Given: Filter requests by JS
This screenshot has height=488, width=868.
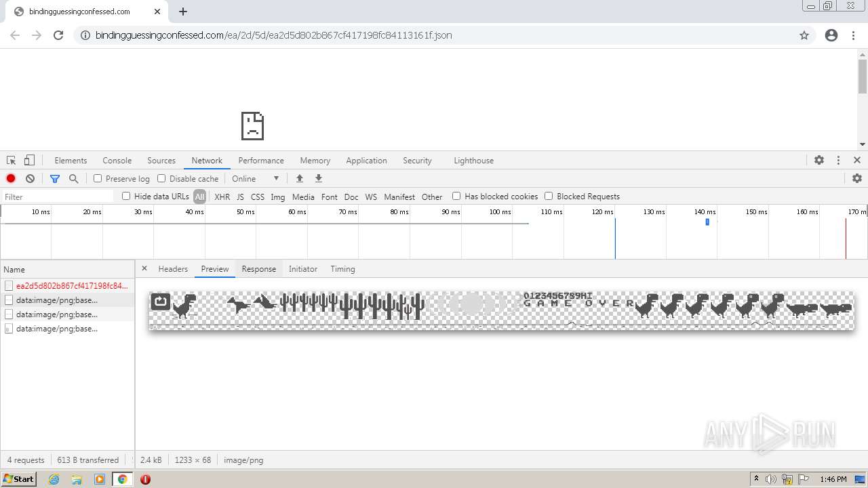Looking at the screenshot, I should click(x=240, y=197).
